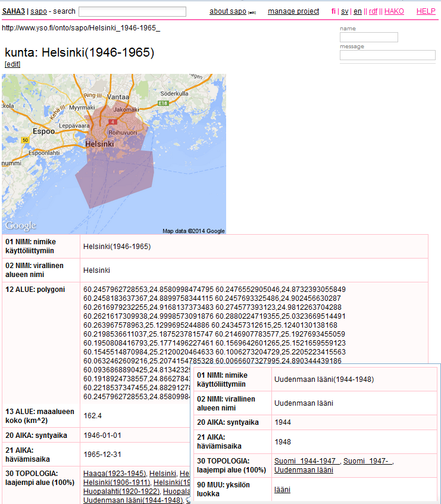Open the SAHA3 home link

click(13, 11)
